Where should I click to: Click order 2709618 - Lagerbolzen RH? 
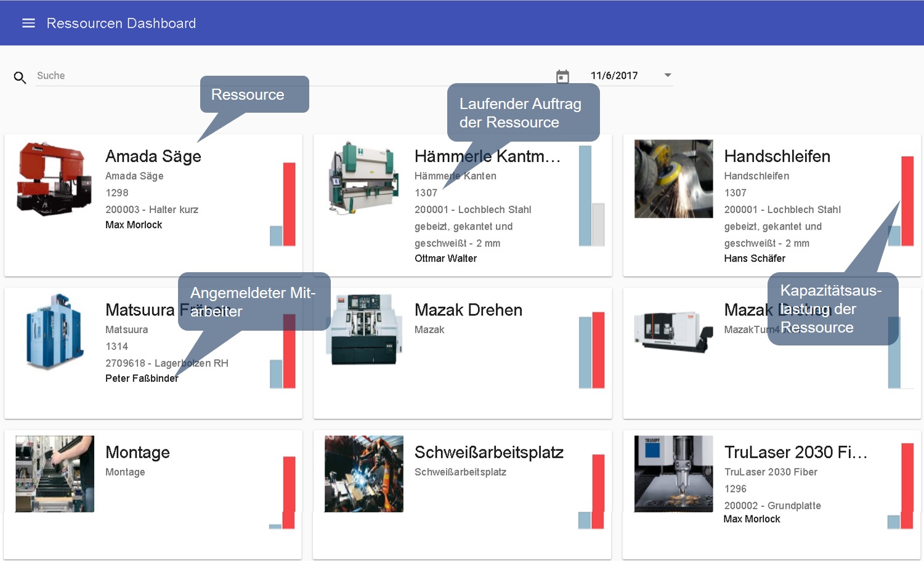(167, 363)
